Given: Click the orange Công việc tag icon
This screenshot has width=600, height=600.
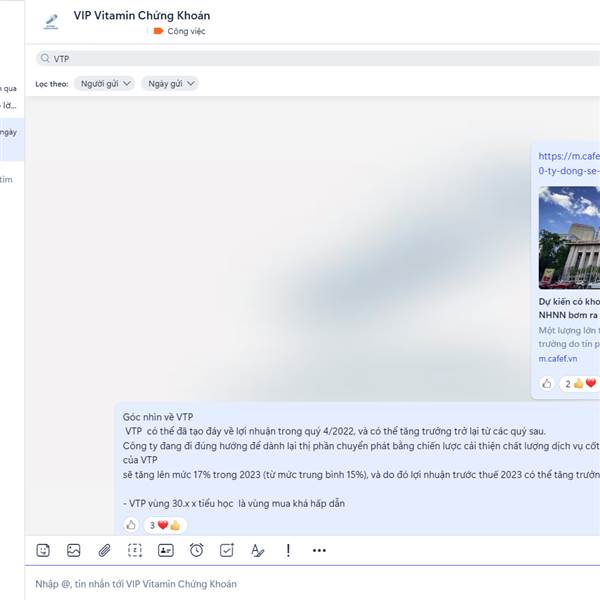Looking at the screenshot, I should tap(158, 31).
